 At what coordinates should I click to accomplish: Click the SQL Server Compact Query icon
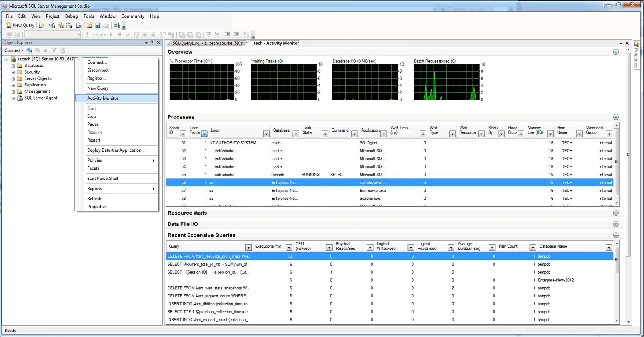(x=79, y=25)
